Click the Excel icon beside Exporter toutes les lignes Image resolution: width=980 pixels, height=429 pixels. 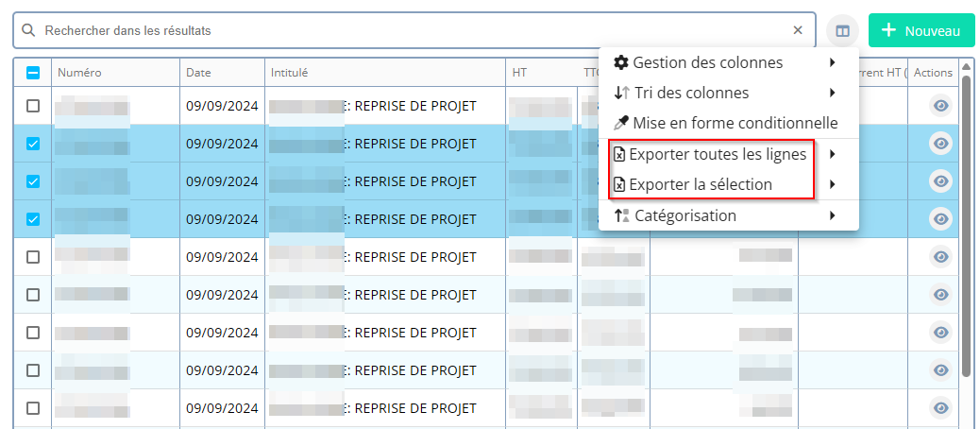point(619,154)
